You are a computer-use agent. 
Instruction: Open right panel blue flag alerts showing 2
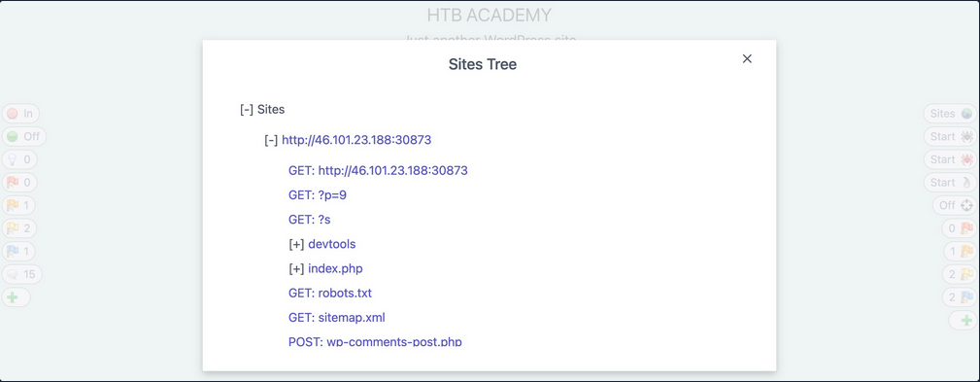pyautogui.click(x=960, y=297)
